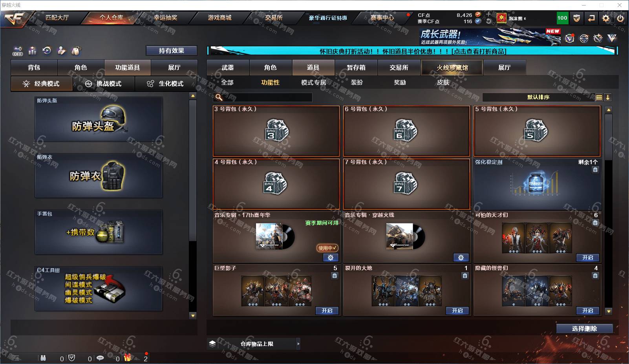
Task: Click the 持有效果 button
Action: click(x=172, y=51)
